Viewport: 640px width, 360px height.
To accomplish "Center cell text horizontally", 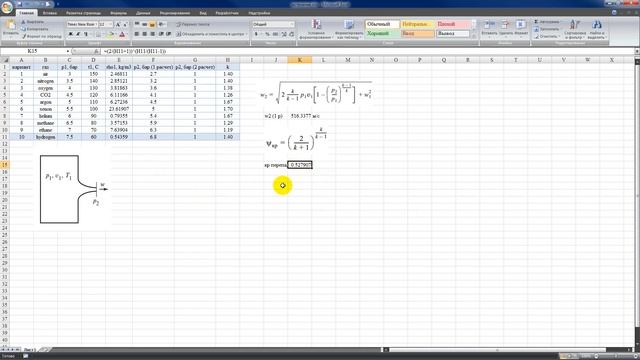I will 144,34.
